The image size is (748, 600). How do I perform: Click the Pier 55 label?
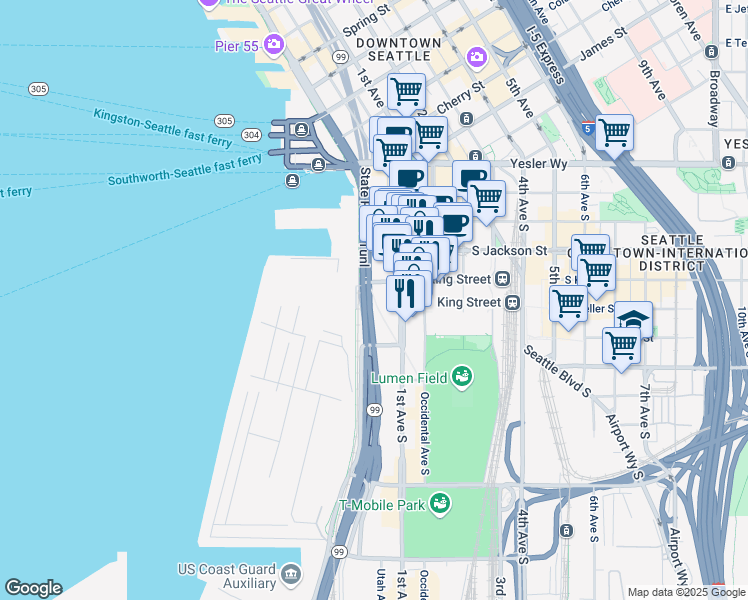(x=237, y=46)
